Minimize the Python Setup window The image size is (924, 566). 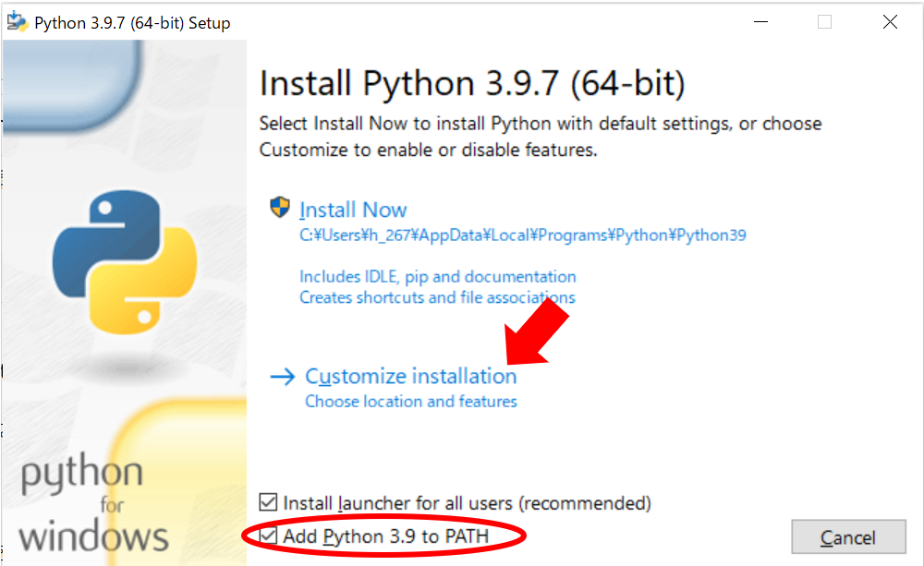tap(760, 22)
